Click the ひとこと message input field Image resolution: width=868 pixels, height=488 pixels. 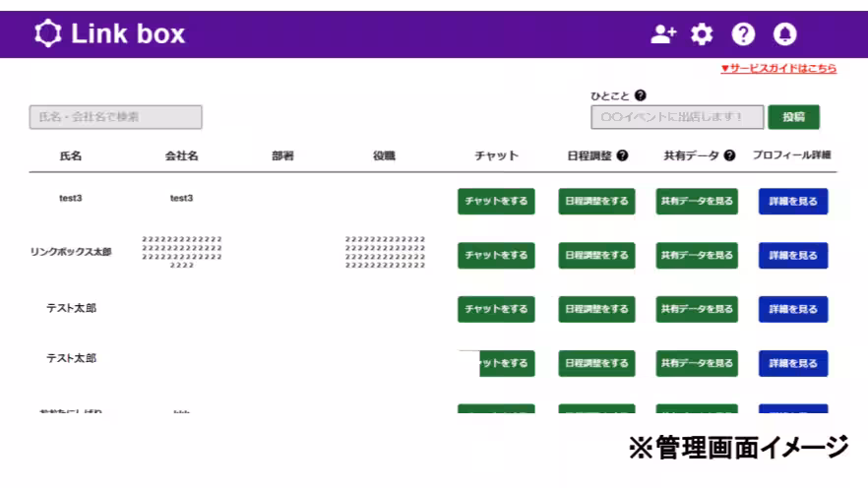(x=677, y=117)
